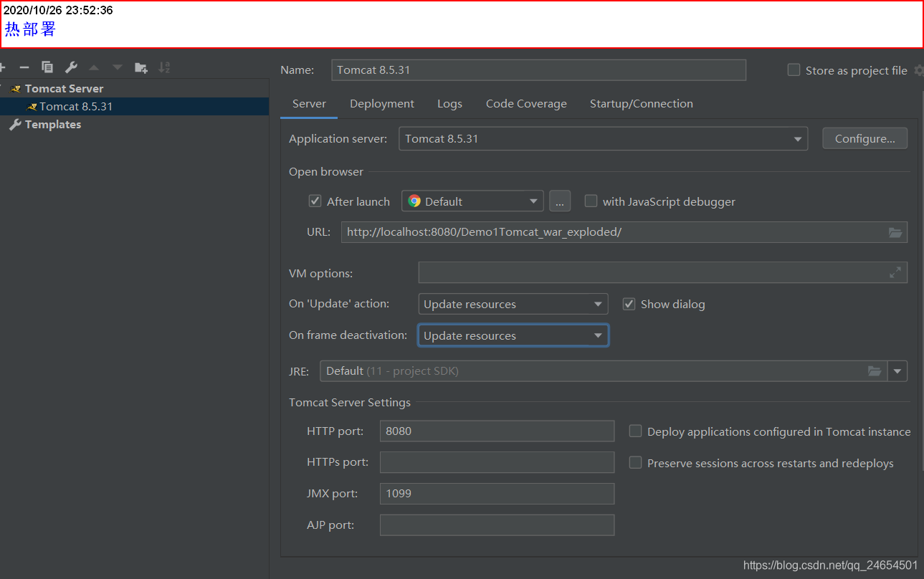Click the AJP port field
924x579 pixels.
click(497, 525)
